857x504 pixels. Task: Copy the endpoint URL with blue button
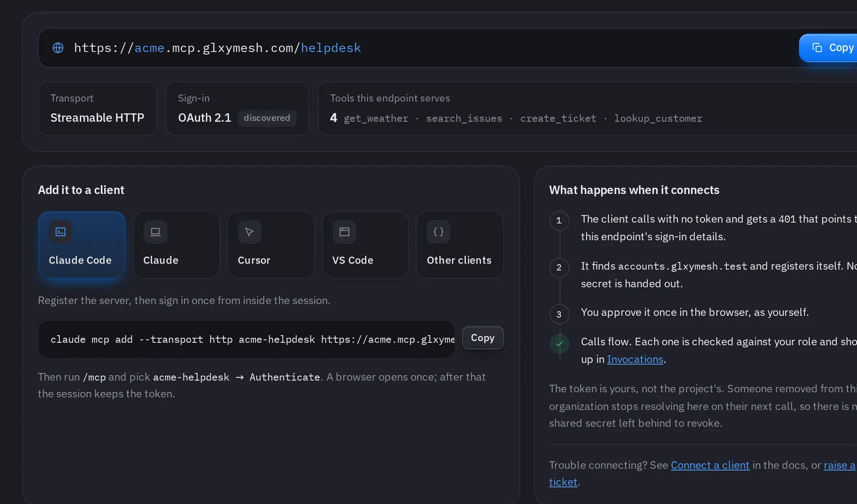click(829, 48)
